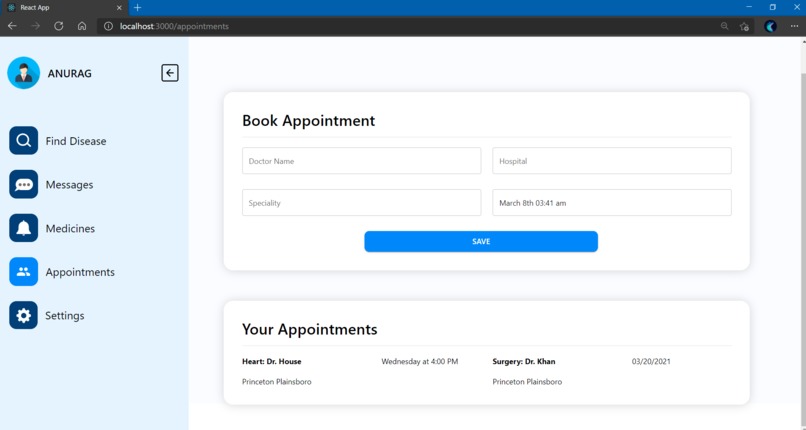
Task: Close the React App tab
Action: pos(119,8)
